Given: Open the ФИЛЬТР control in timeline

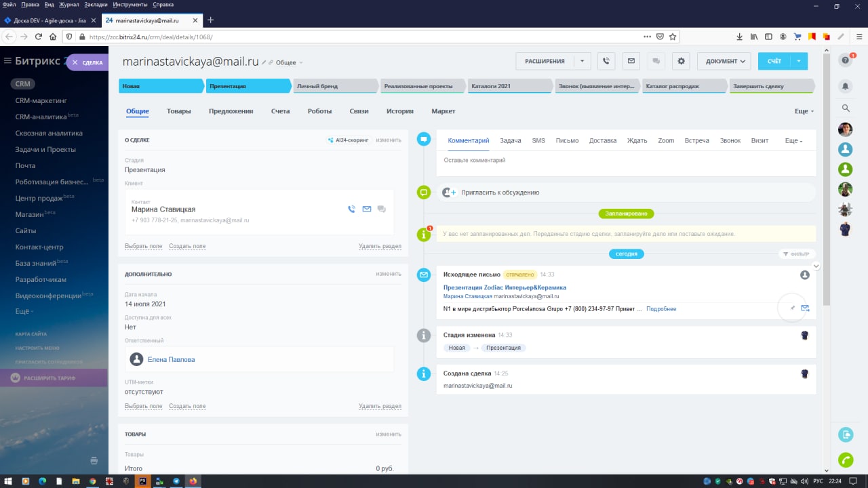Looking at the screenshot, I should [x=796, y=254].
